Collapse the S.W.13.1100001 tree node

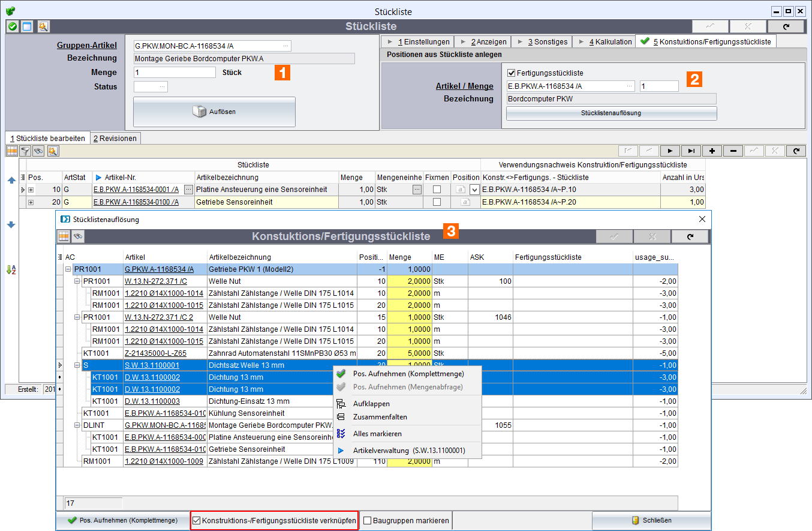click(x=77, y=365)
